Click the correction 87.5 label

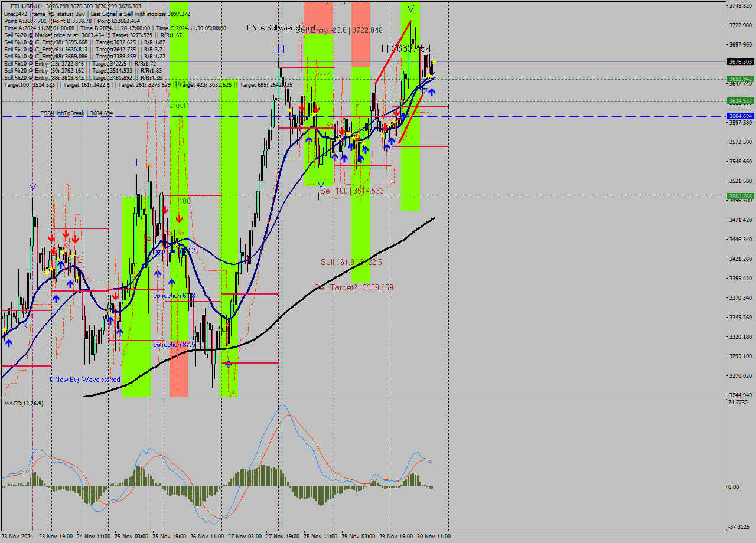(173, 344)
